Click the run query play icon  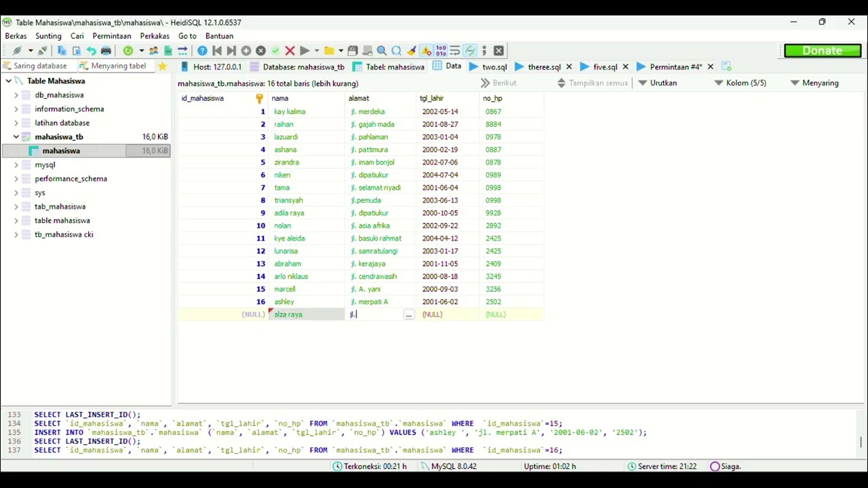coord(305,51)
